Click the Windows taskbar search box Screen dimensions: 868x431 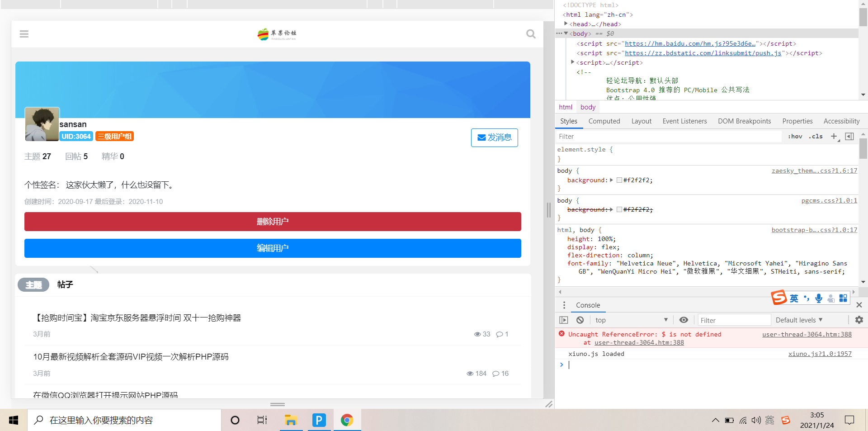coord(125,420)
